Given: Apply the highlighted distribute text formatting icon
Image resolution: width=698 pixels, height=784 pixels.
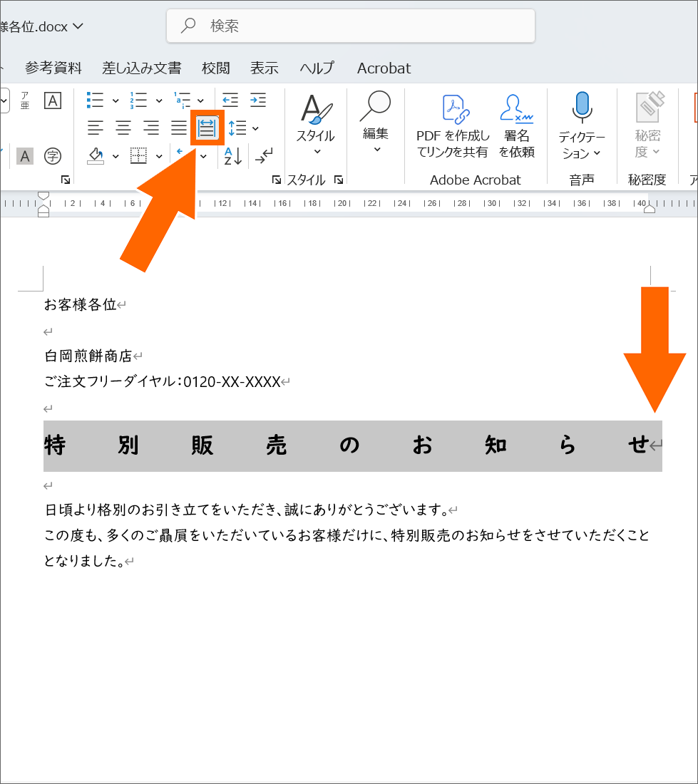Looking at the screenshot, I should pyautogui.click(x=206, y=128).
